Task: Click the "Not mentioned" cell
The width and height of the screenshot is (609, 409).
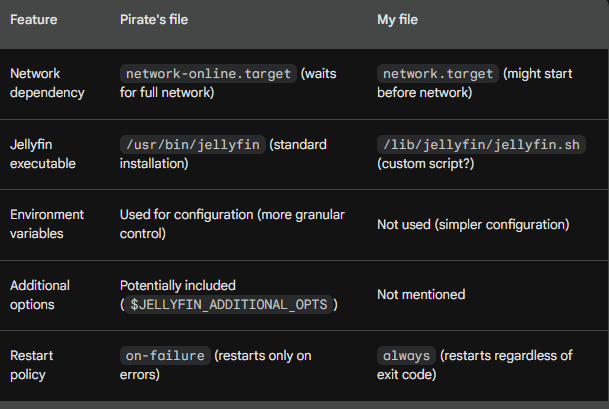Action: (420, 295)
